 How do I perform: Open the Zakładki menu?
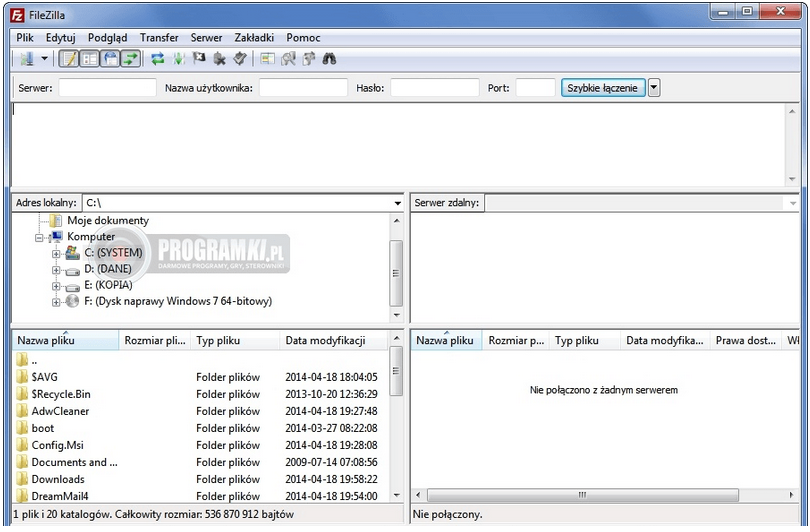point(254,38)
